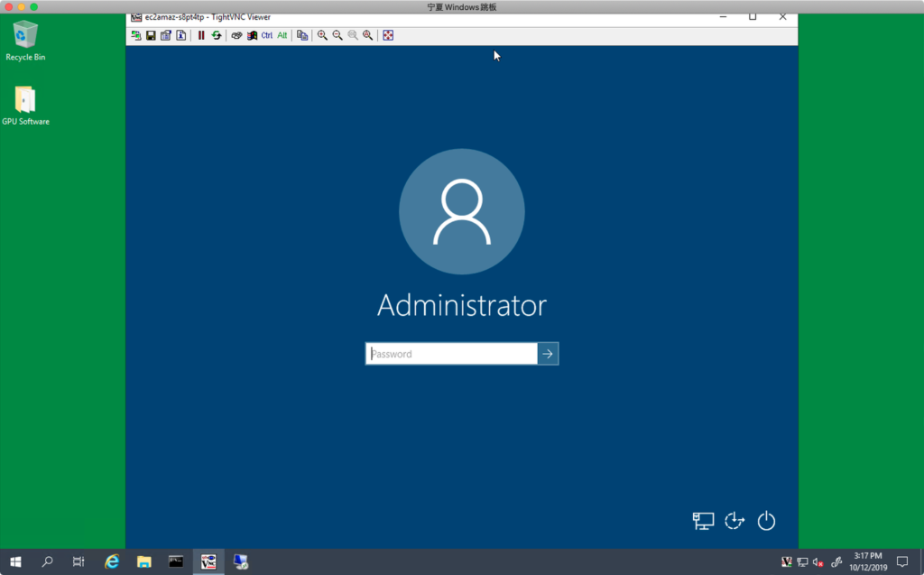Click the Password input field

coord(451,354)
